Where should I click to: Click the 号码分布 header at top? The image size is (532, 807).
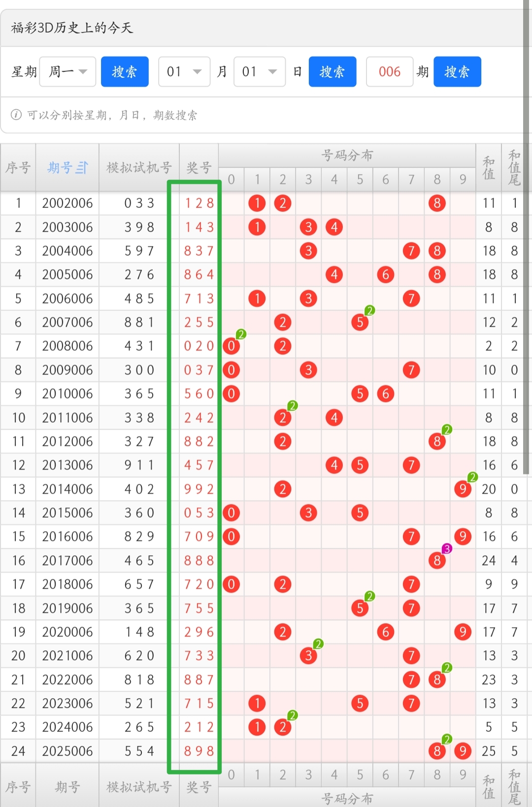tap(347, 156)
